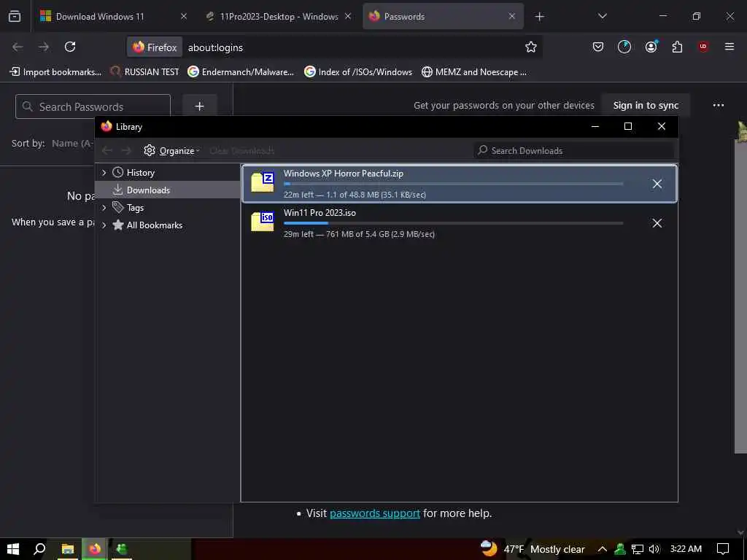
Task: Expand the All Bookmarks tree node
Action: [104, 225]
